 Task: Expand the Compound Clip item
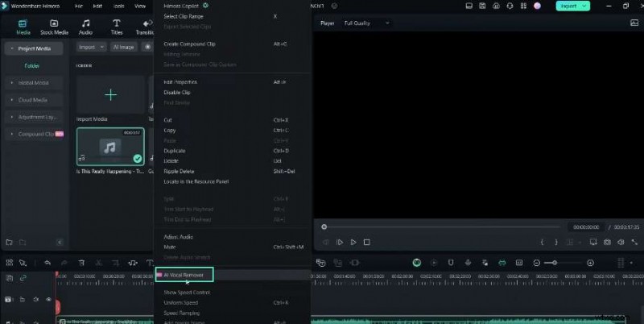click(x=12, y=134)
